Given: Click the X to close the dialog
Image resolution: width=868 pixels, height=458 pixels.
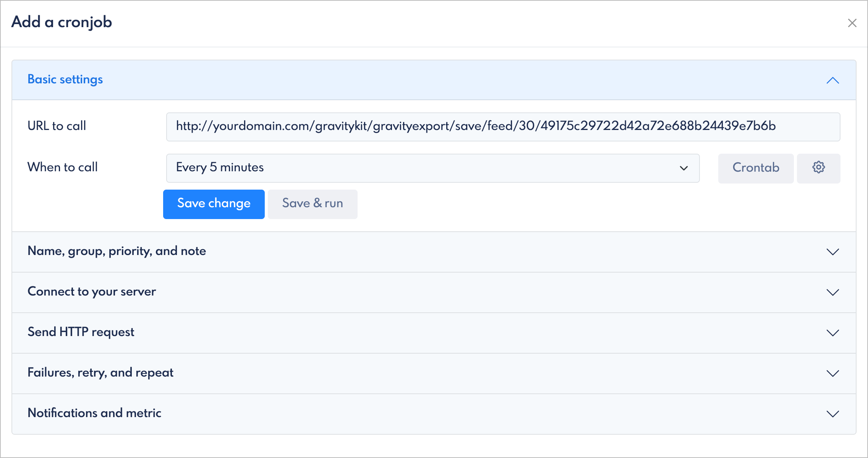Looking at the screenshot, I should point(852,23).
